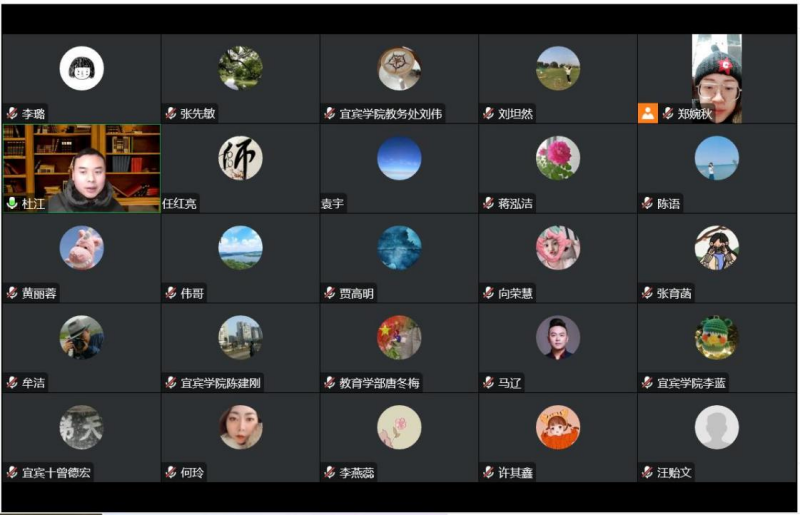Click the muted mic icon beside 何玲
Viewport: 801px width, 516px height.
171,472
